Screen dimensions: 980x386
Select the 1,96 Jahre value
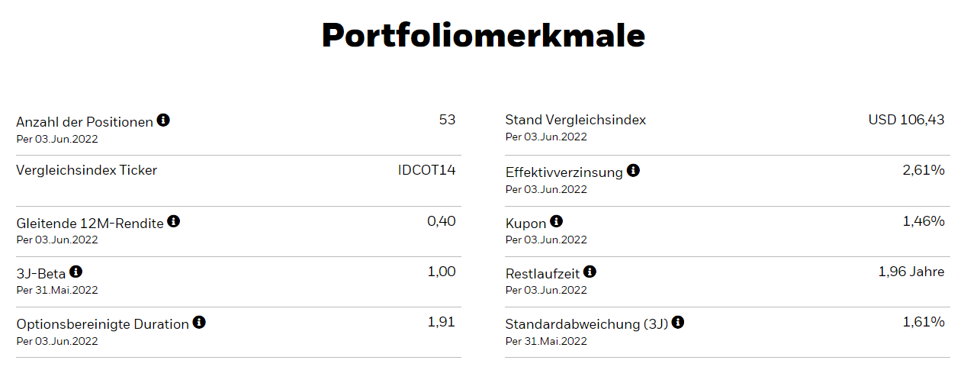point(911,272)
